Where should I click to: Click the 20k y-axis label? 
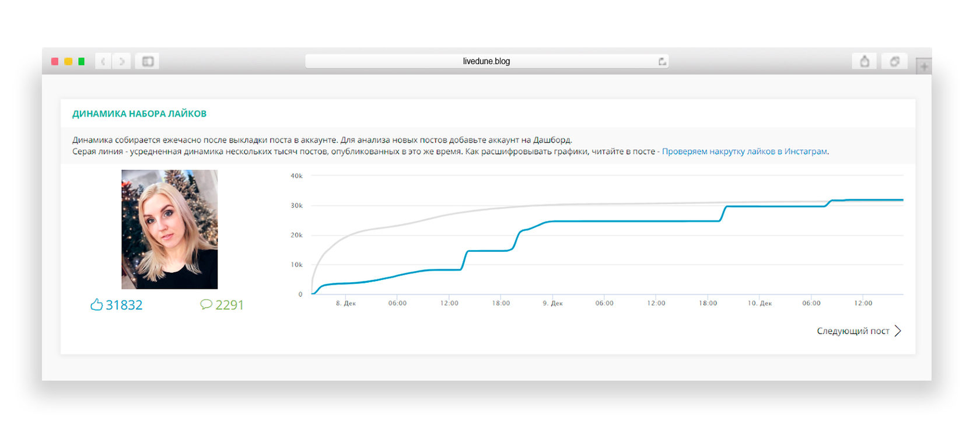[296, 235]
